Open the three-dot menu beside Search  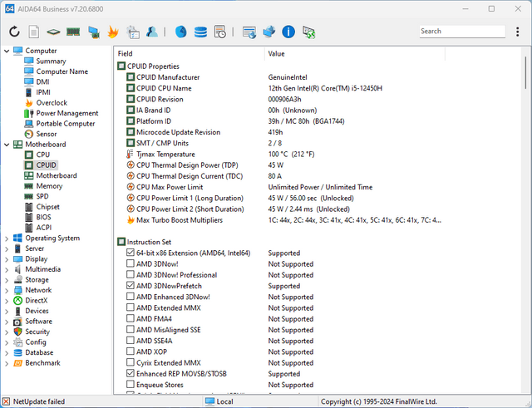pyautogui.click(x=517, y=32)
